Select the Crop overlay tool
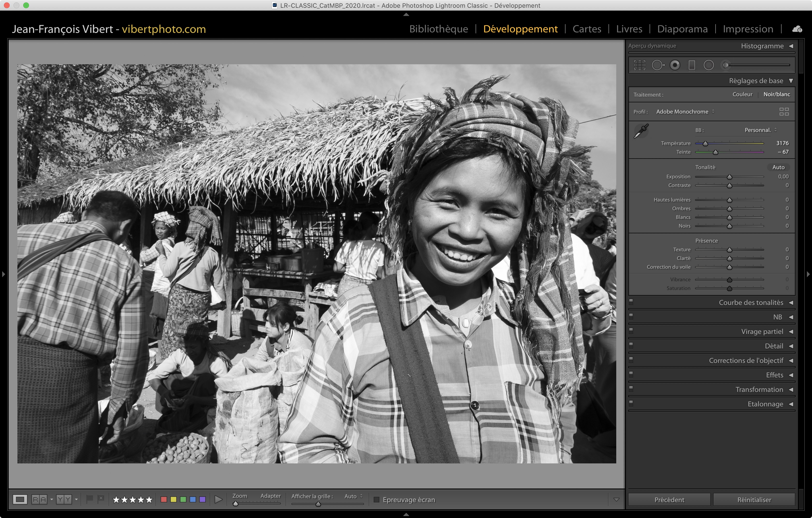Viewport: 812px width, 518px height. point(639,65)
